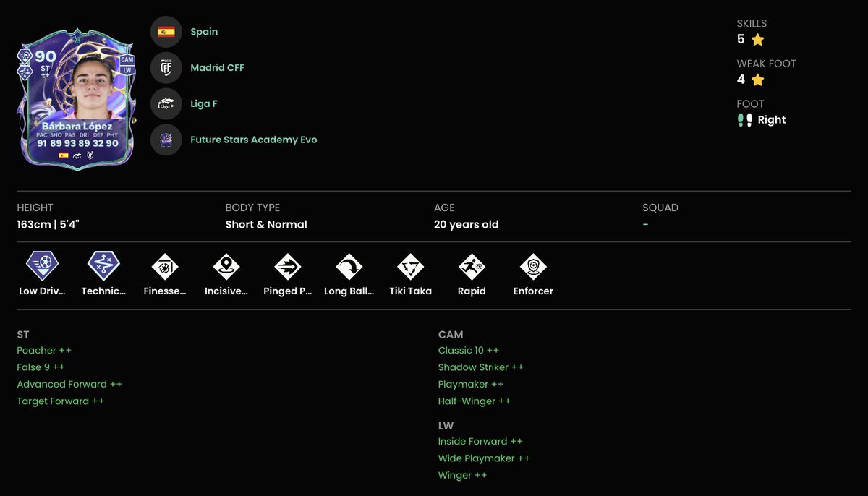Click the AGE label
The height and width of the screenshot is (496, 868).
[444, 208]
